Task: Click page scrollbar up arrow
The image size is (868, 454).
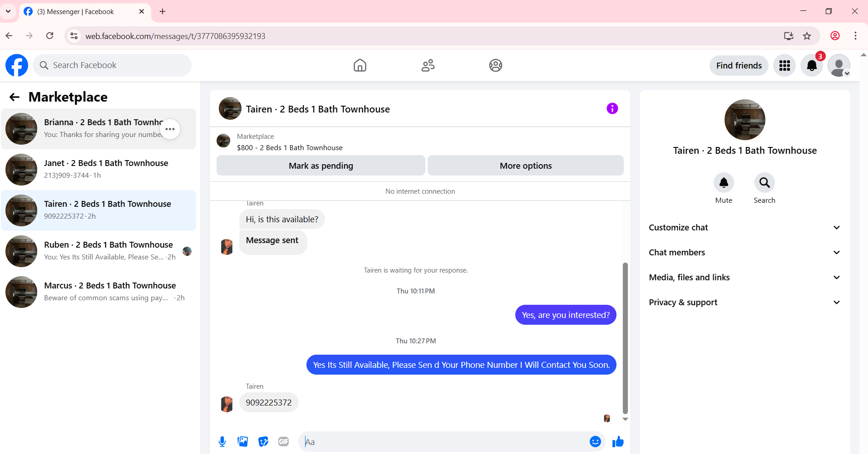Action: [x=863, y=55]
